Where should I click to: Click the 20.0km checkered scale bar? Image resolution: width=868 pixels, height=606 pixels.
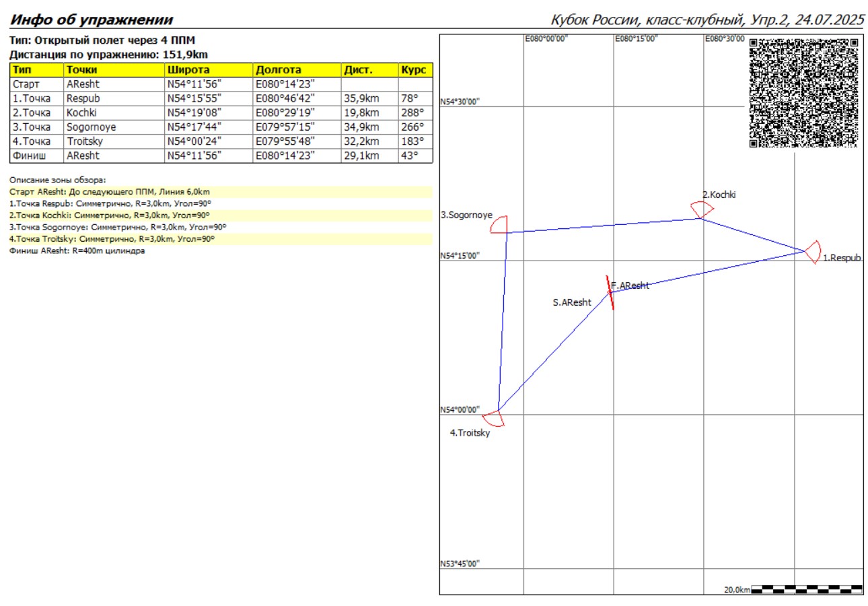coord(806,589)
